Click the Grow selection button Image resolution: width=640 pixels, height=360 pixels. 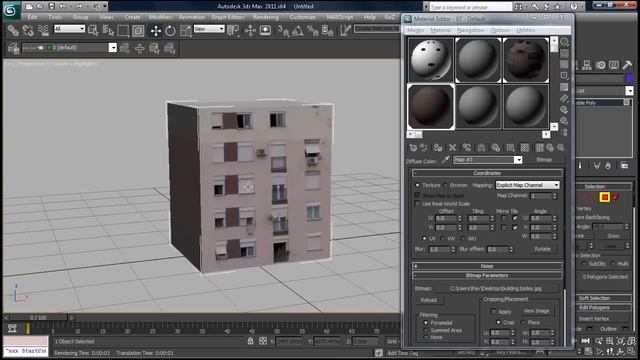tap(613, 236)
